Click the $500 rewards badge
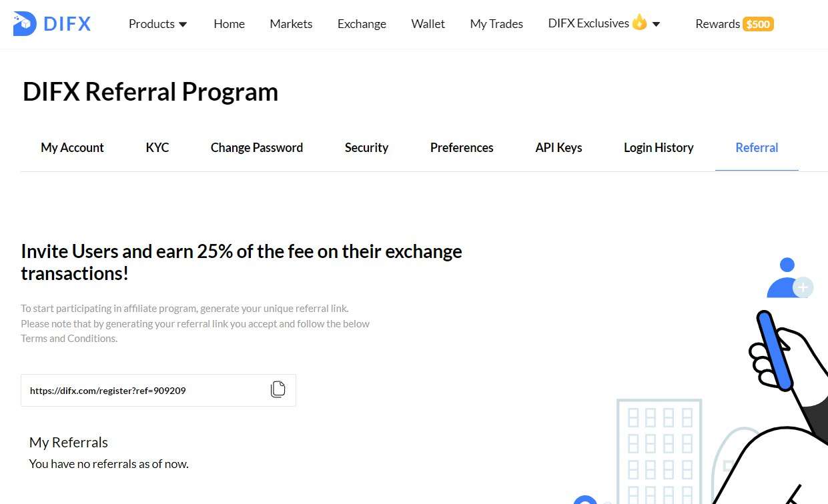Image resolution: width=828 pixels, height=504 pixels. pos(759,25)
